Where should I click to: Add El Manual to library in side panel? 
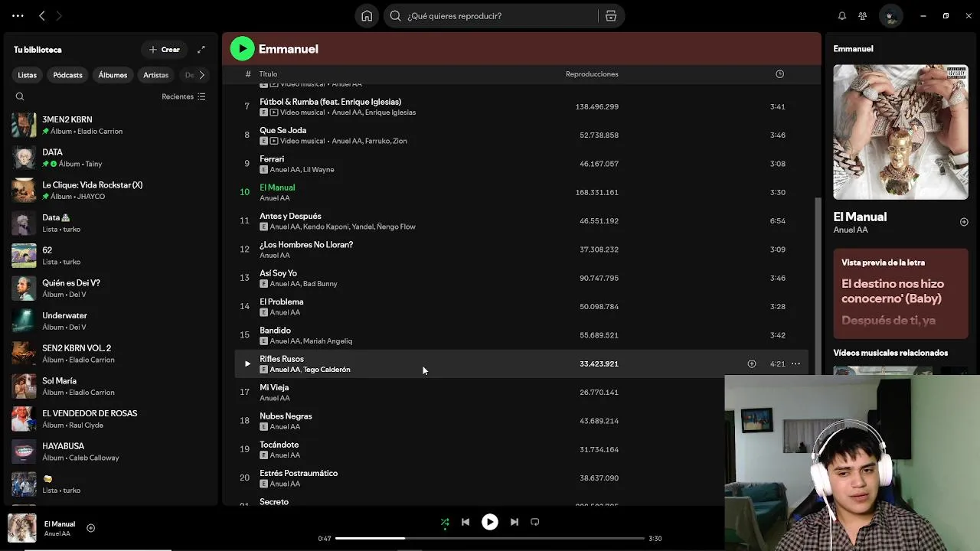964,222
